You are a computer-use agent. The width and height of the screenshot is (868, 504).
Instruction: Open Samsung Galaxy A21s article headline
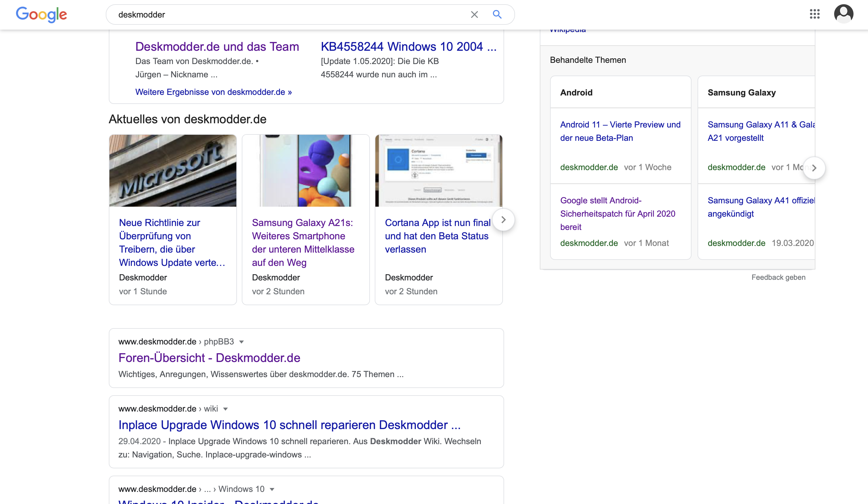303,243
